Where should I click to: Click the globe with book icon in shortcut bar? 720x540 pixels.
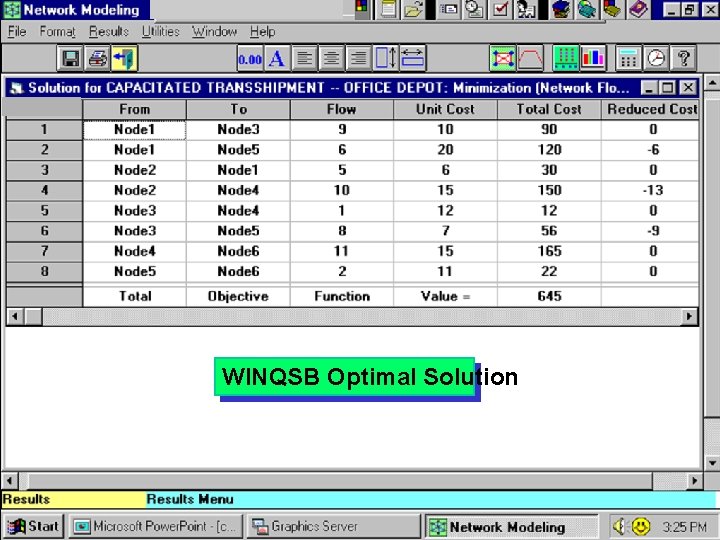pos(586,9)
